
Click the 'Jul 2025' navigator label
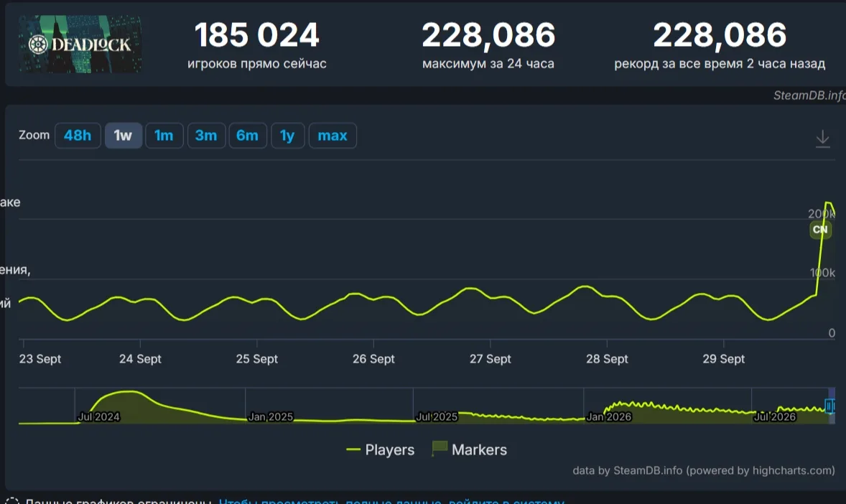[437, 416]
